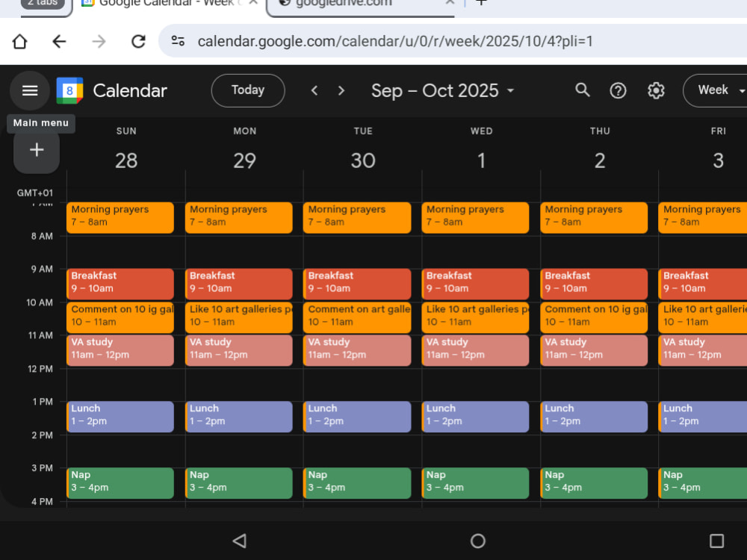Click browser Home icon
Image resolution: width=747 pixels, height=560 pixels.
[19, 41]
